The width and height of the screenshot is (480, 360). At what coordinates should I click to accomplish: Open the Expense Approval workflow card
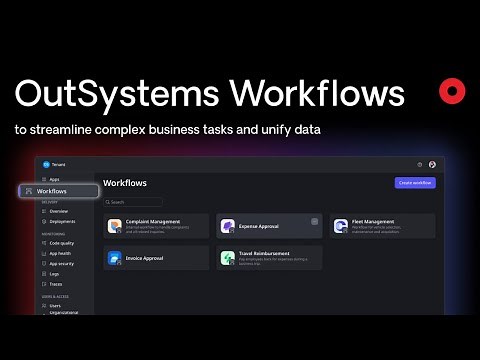pyautogui.click(x=269, y=226)
